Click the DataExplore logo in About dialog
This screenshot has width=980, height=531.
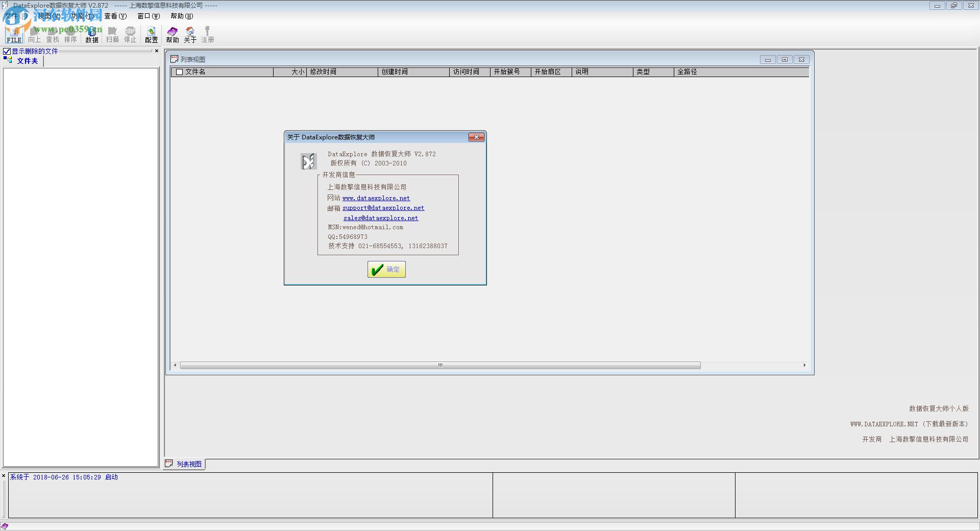point(308,161)
